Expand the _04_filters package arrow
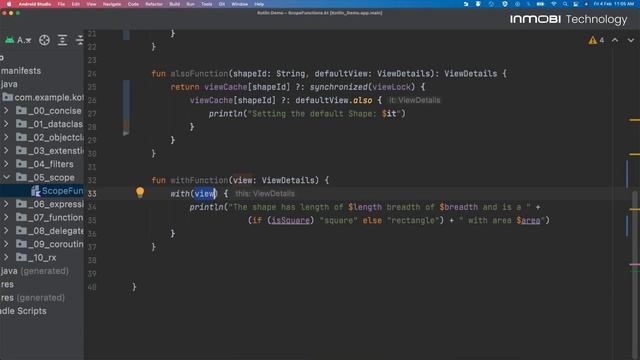The image size is (640, 360). click(x=6, y=164)
